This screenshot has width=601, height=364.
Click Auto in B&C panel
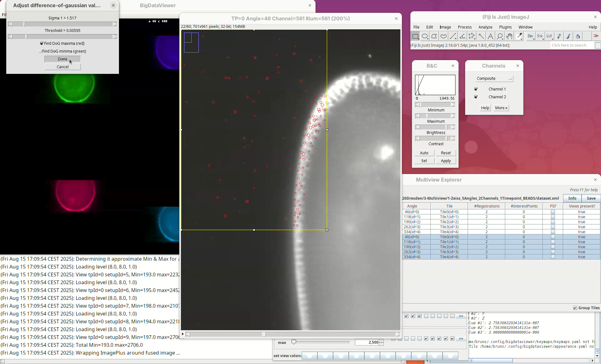[424, 153]
